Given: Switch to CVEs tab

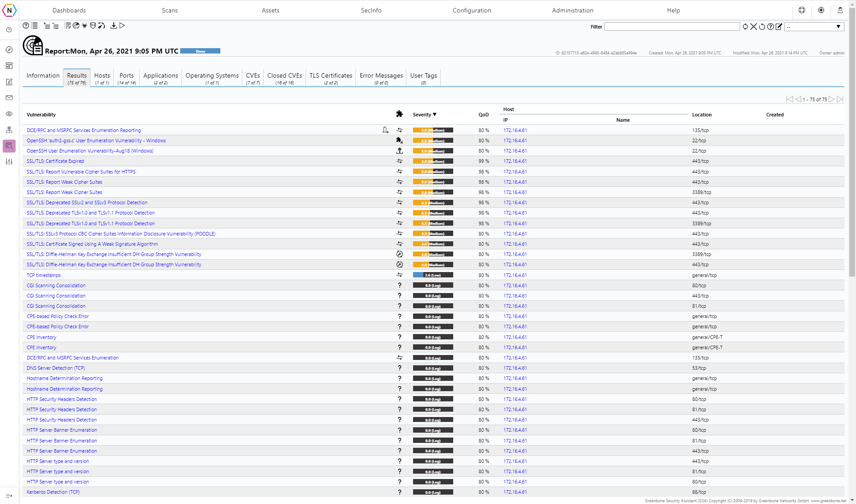Looking at the screenshot, I should click(253, 78).
